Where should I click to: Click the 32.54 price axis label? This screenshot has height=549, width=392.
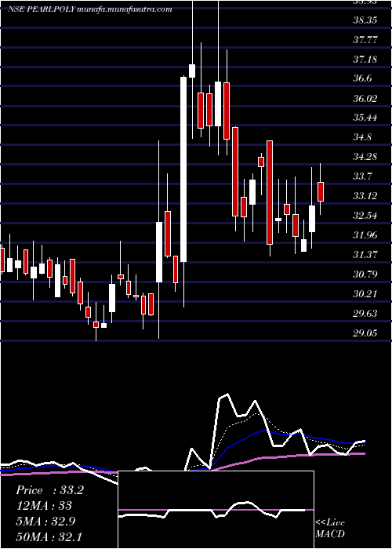point(365,216)
